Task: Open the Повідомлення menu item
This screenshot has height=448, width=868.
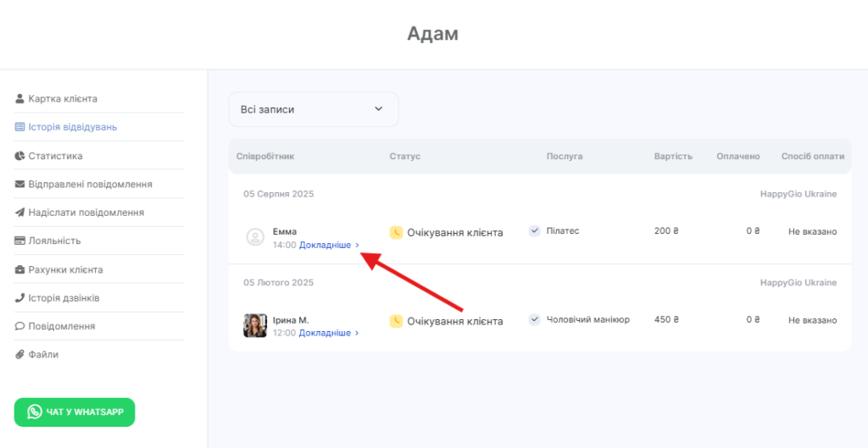Action: pyautogui.click(x=61, y=326)
